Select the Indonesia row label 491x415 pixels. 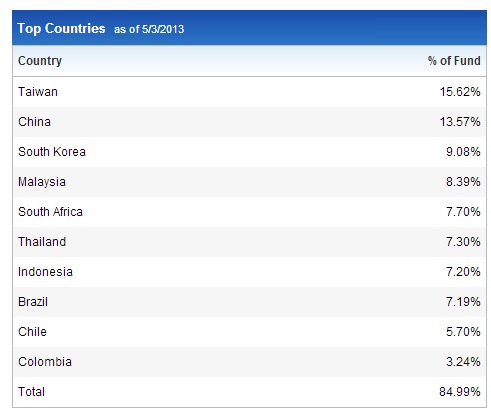(45, 272)
